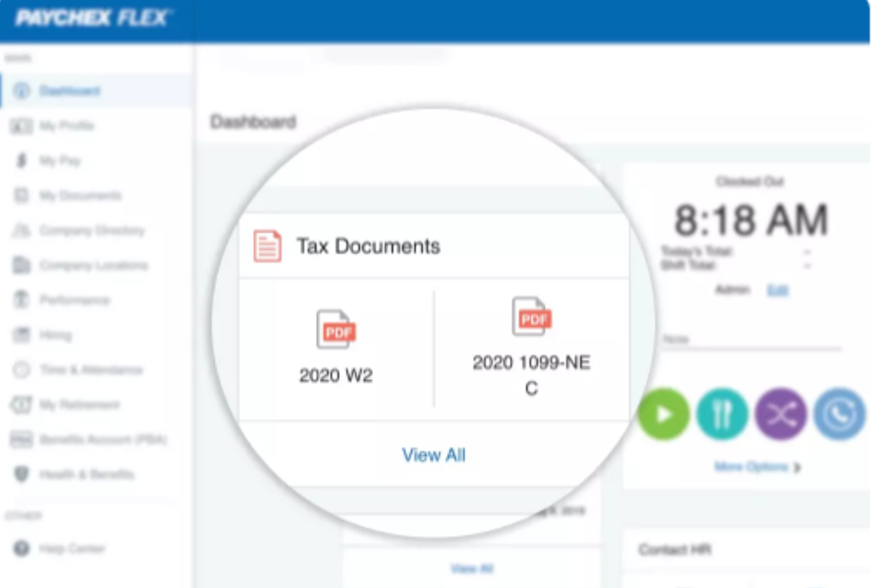Open Company Directory from sidebar
The width and height of the screenshot is (882, 588).
click(x=92, y=231)
